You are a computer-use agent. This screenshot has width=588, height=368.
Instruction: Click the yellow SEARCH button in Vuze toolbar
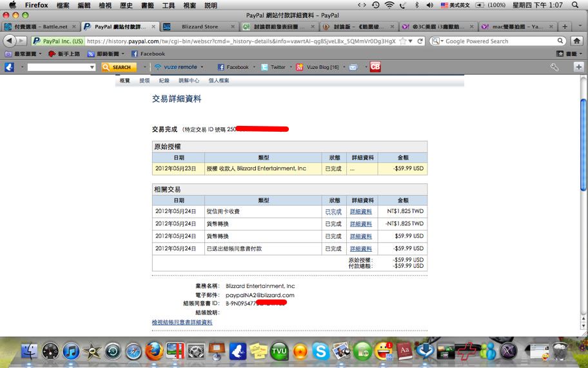point(119,67)
